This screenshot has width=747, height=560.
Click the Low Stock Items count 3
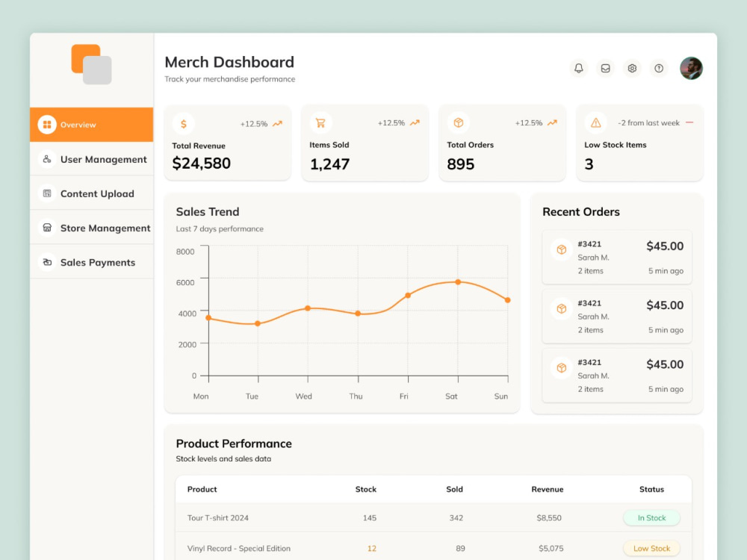pyautogui.click(x=589, y=164)
